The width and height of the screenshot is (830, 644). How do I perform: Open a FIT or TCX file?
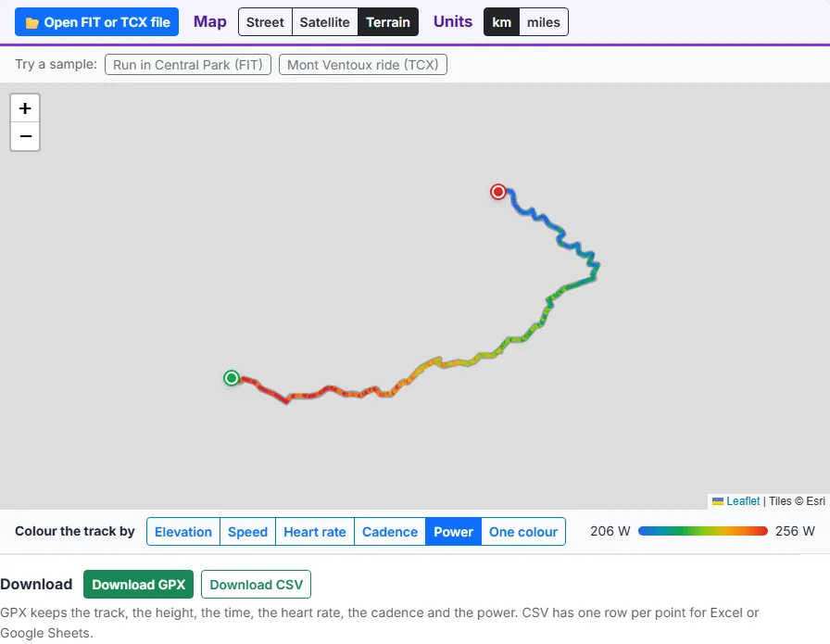(97, 22)
